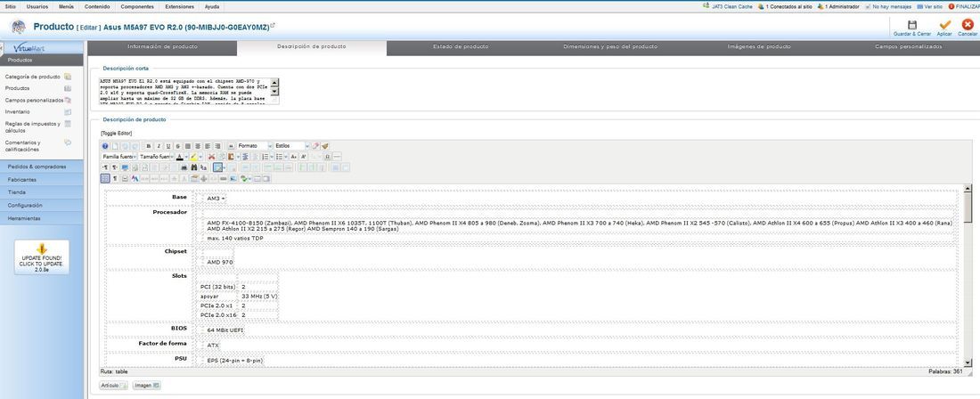This screenshot has height=399, width=980.
Task: Click the Reglas de impuestos calculator icon
Action: 68,124
